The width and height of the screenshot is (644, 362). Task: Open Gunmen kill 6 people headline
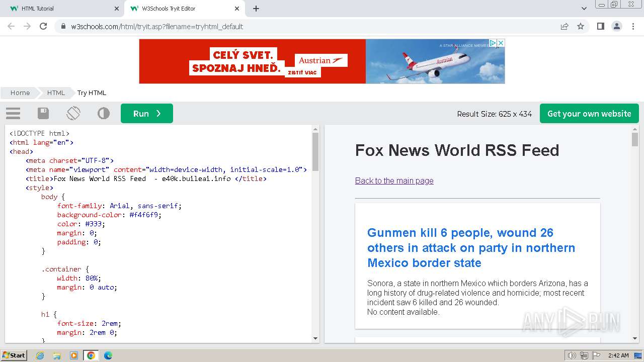point(471,248)
